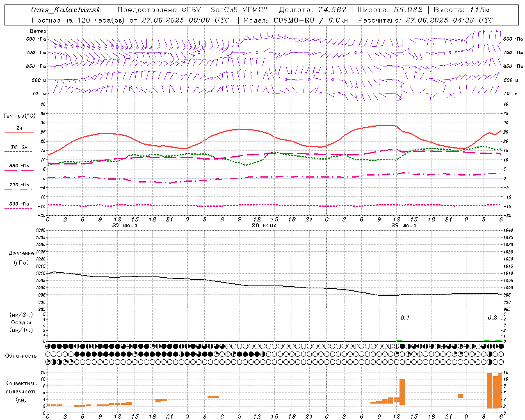Click the 0.2 precipitation amount value

[492, 317]
